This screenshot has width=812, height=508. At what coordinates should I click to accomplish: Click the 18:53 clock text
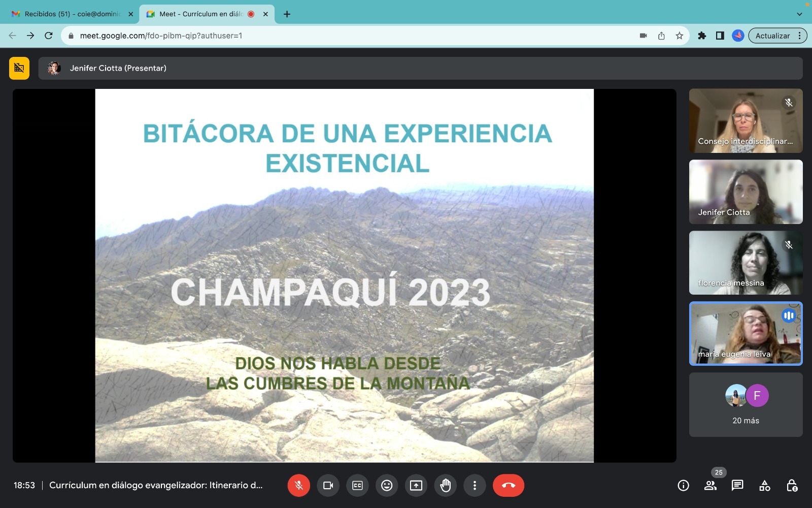point(24,485)
